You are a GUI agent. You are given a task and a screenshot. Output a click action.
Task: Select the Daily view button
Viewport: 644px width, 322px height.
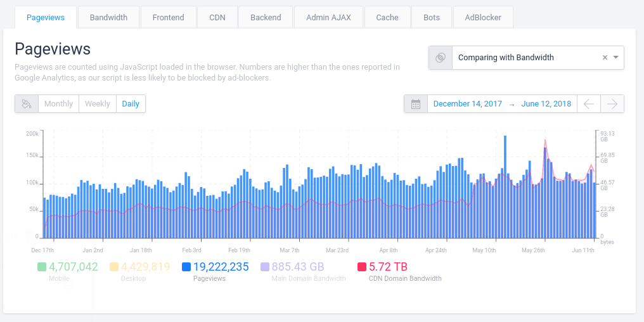pos(131,103)
